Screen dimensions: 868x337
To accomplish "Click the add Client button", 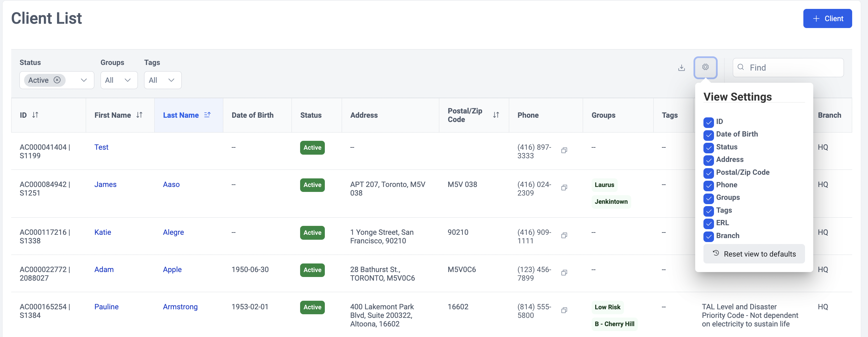I will [x=827, y=18].
